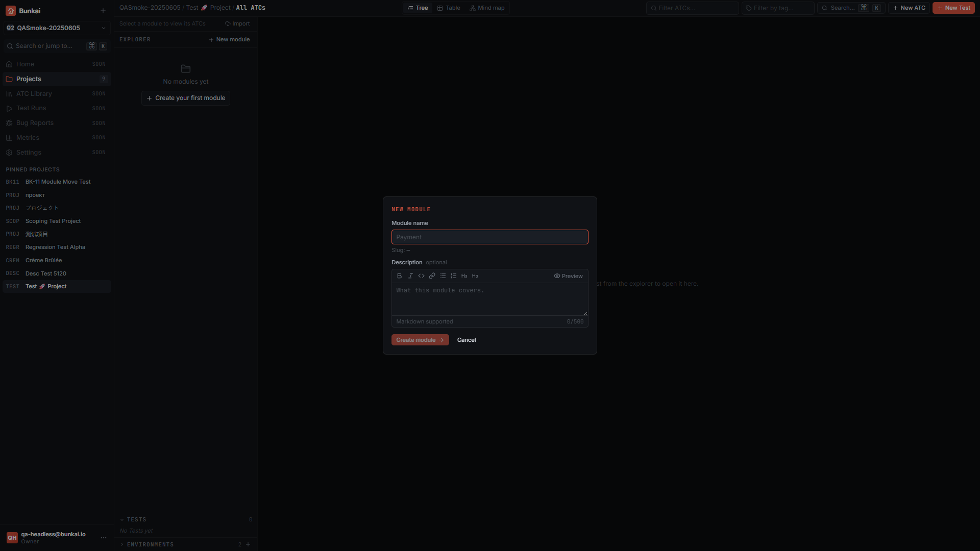Open Projects in the sidebar

click(x=56, y=79)
